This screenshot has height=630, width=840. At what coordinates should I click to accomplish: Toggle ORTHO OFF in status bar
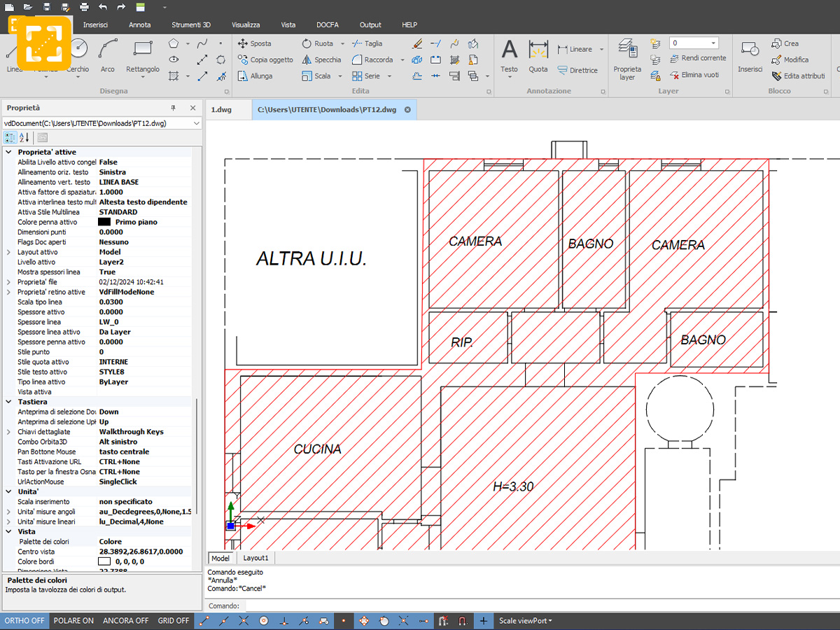pos(24,621)
